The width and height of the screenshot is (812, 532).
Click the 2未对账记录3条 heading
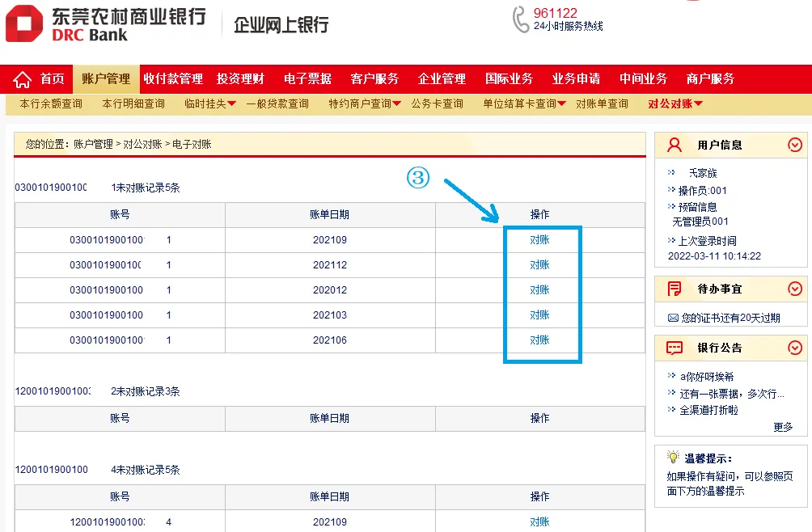pos(146,392)
